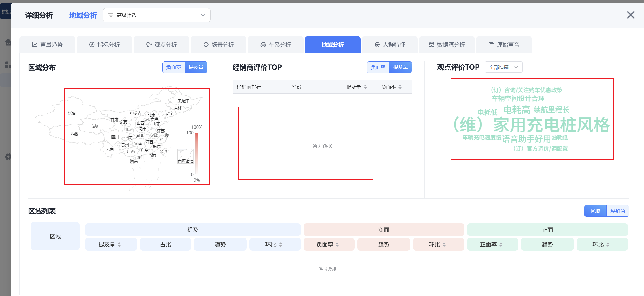Sort dealer table by 负面率 arrows

tap(400, 87)
